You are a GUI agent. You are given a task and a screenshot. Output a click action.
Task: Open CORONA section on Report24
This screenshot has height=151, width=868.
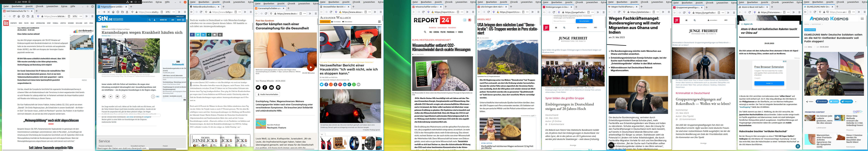click(x=436, y=32)
